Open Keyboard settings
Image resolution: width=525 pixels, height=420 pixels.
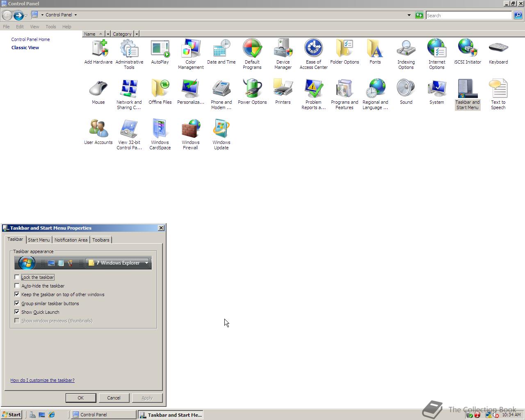pyautogui.click(x=498, y=52)
